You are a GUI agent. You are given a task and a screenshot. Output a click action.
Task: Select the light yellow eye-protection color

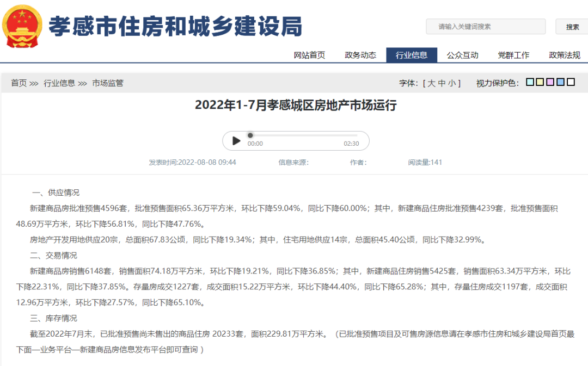click(x=540, y=82)
